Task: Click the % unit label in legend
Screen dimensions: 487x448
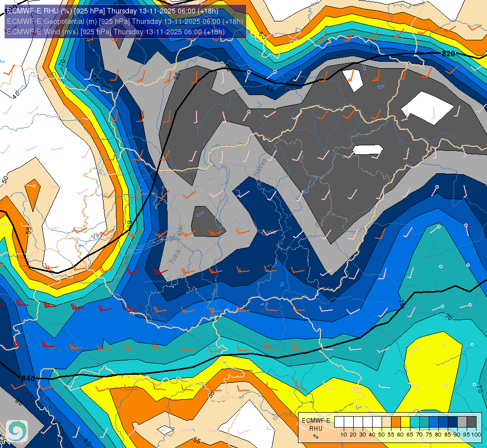Action: (316, 437)
